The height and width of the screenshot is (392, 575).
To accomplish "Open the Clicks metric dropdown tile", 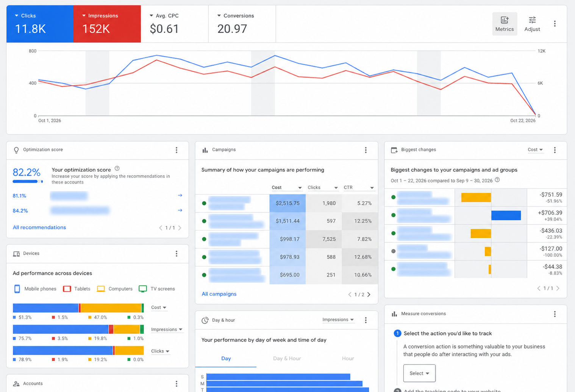I will coord(40,24).
